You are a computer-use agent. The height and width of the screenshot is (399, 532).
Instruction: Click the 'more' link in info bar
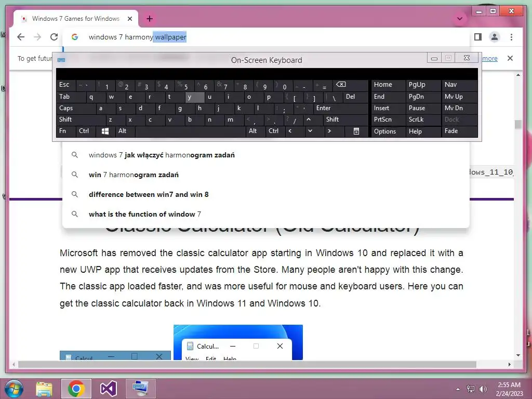[490, 58]
